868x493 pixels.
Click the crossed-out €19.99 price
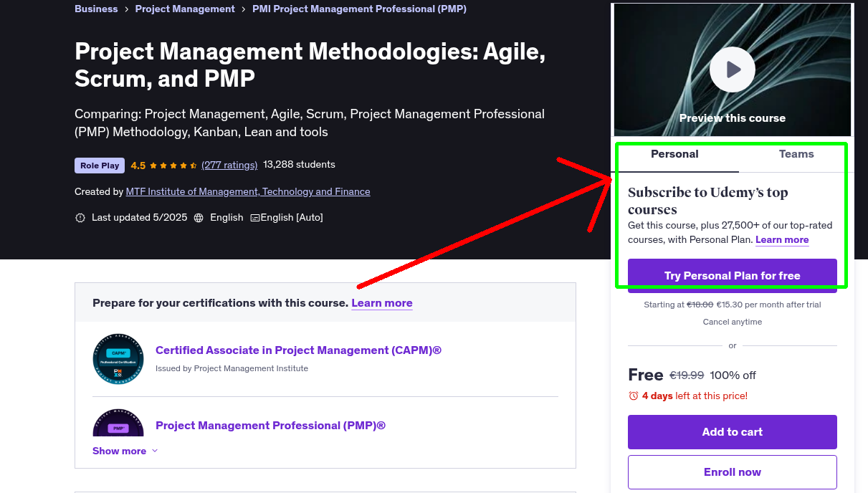[x=687, y=375]
